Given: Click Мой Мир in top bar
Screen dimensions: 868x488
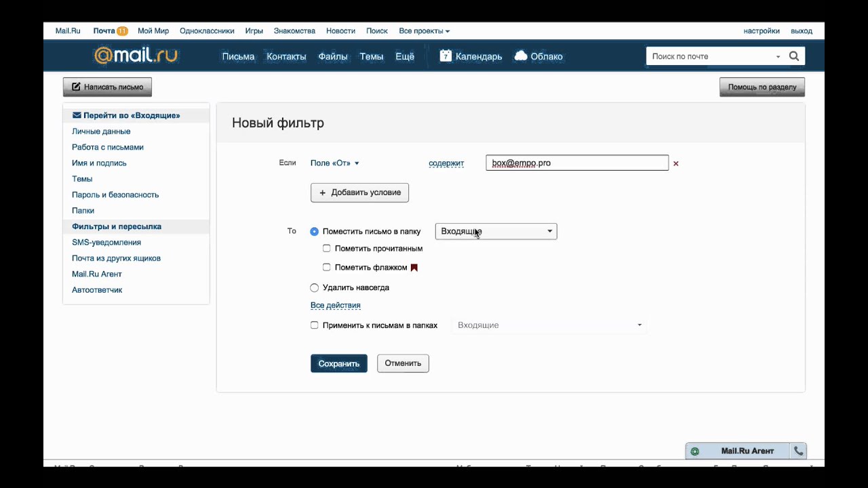Looking at the screenshot, I should pos(153,31).
